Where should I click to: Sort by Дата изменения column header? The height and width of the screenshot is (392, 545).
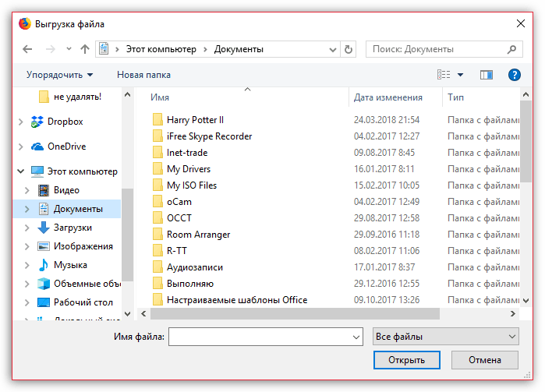coord(388,97)
